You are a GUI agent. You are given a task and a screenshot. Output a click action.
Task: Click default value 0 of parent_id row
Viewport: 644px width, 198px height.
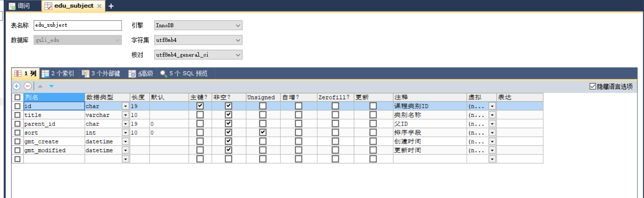pos(169,124)
